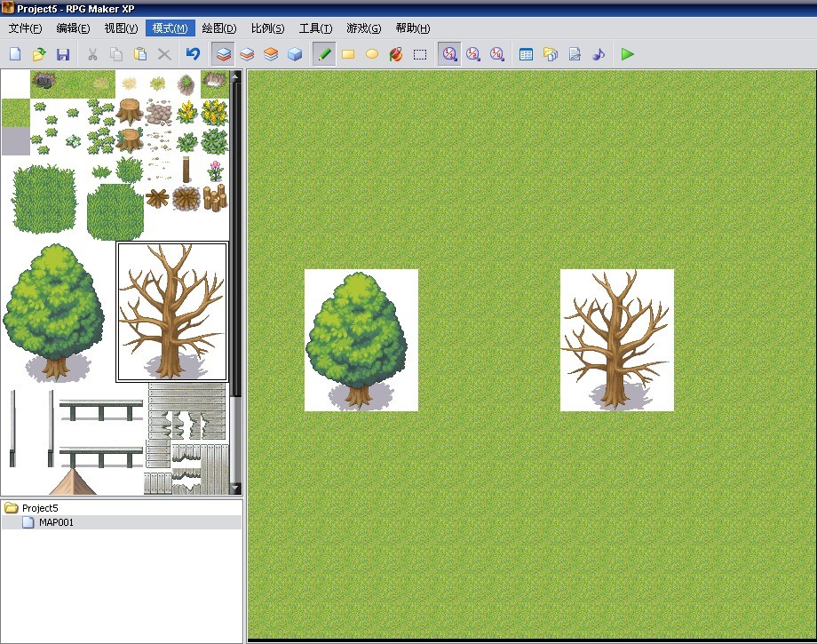Click the bare tree on the map

(617, 339)
